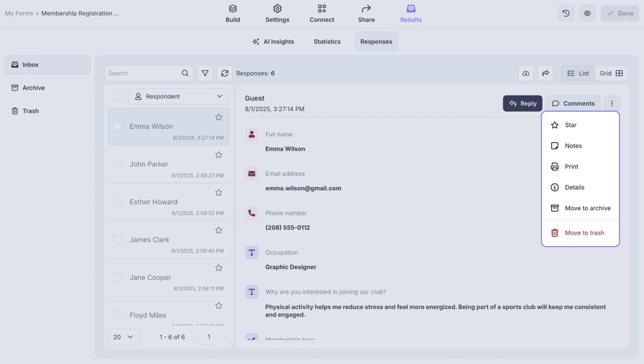This screenshot has height=364, width=644.
Task: Open the revision history clock icon
Action: pyautogui.click(x=566, y=14)
